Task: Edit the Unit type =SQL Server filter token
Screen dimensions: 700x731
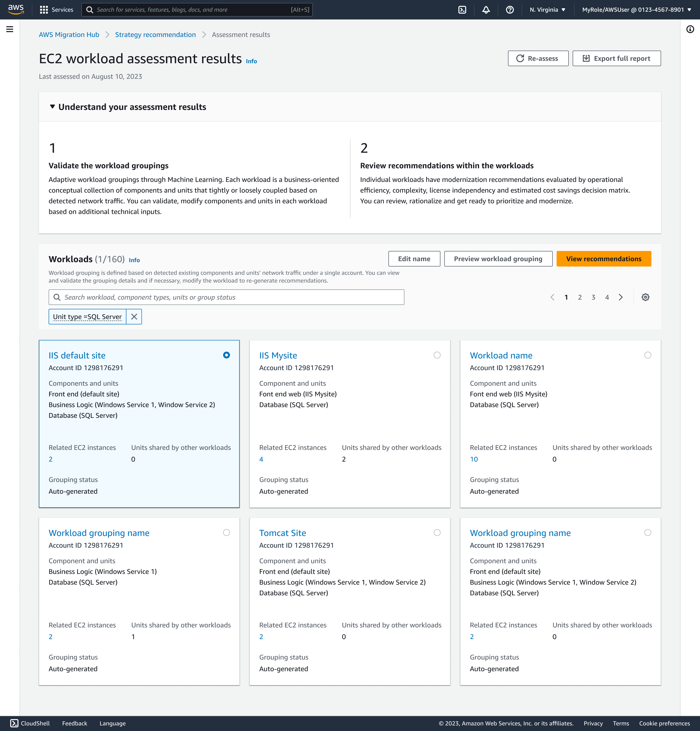Action: click(87, 317)
